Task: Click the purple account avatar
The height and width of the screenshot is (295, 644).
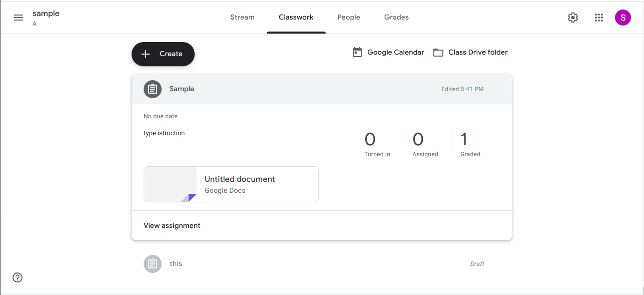Action: [x=623, y=18]
